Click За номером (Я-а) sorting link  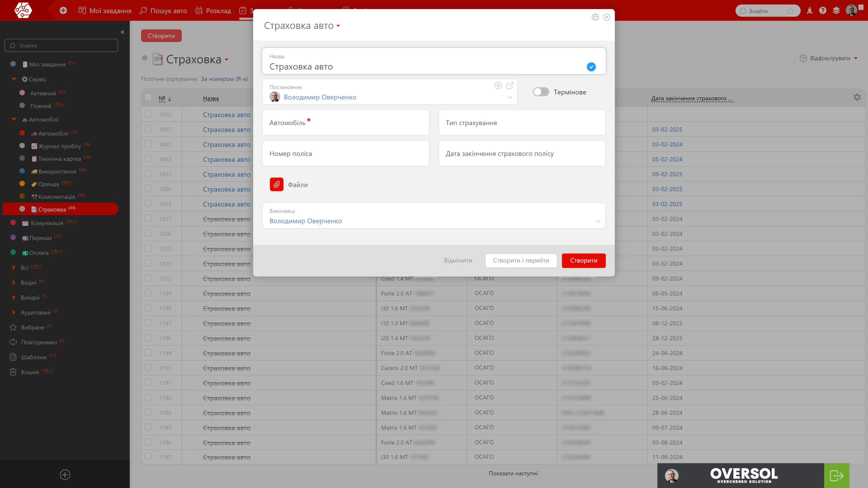(x=224, y=79)
